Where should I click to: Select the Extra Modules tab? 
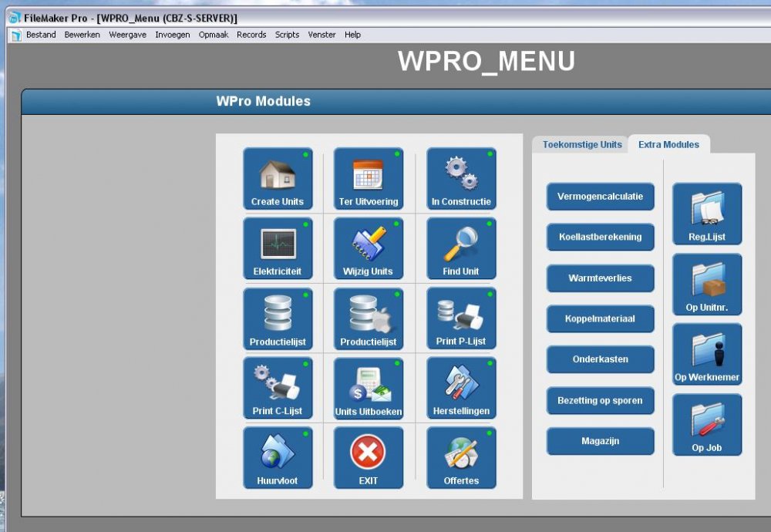point(668,144)
